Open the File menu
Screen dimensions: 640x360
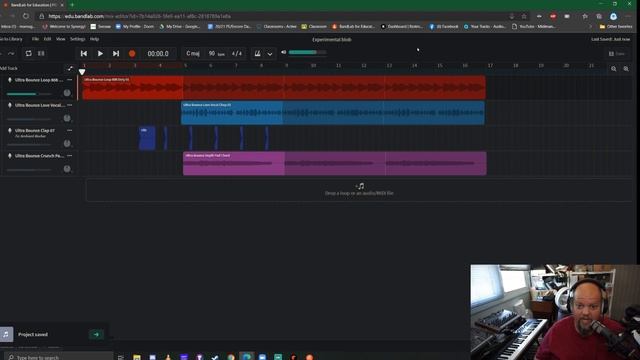(x=36, y=39)
